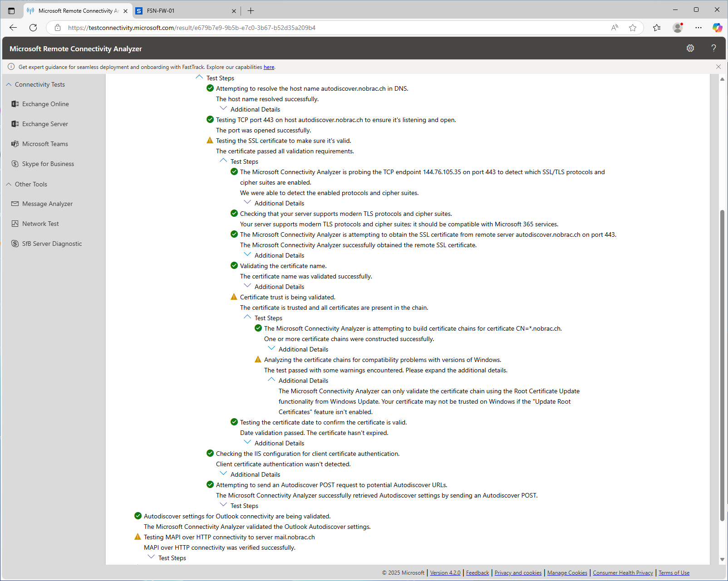Click success icon beside Checking the IIS configuration
Image resolution: width=728 pixels, height=581 pixels.
(210, 454)
